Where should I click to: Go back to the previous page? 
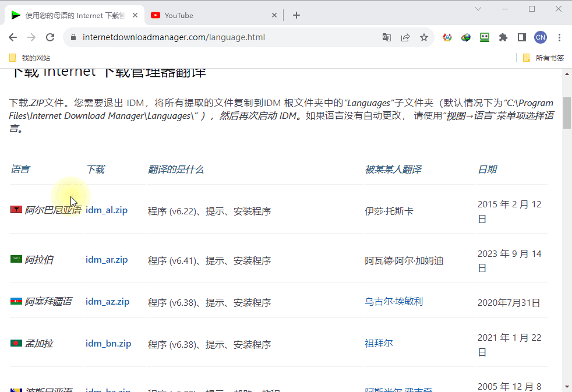coord(13,37)
